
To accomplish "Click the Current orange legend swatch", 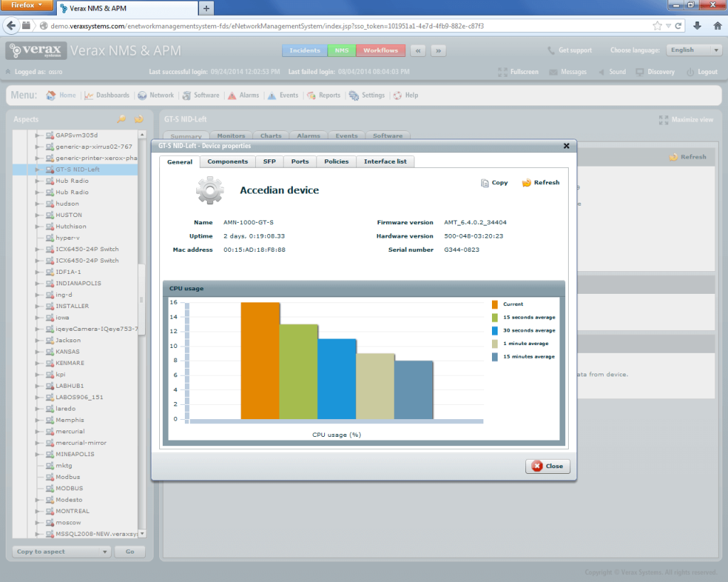I will tap(495, 305).
